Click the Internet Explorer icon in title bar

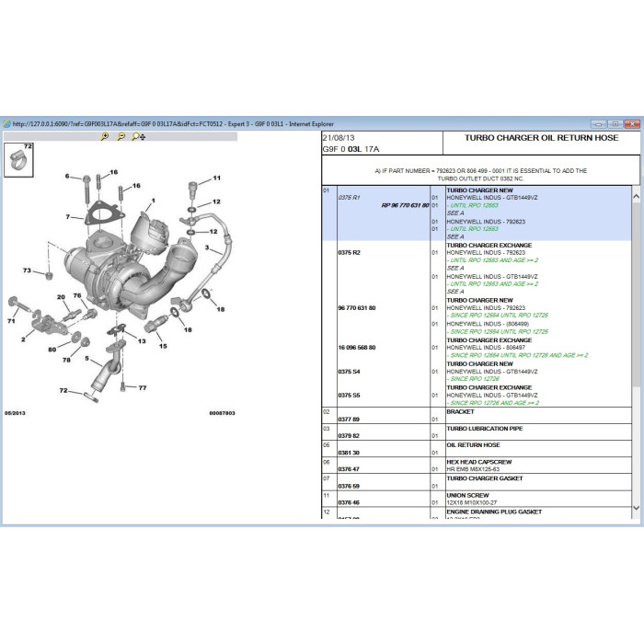[7, 124]
